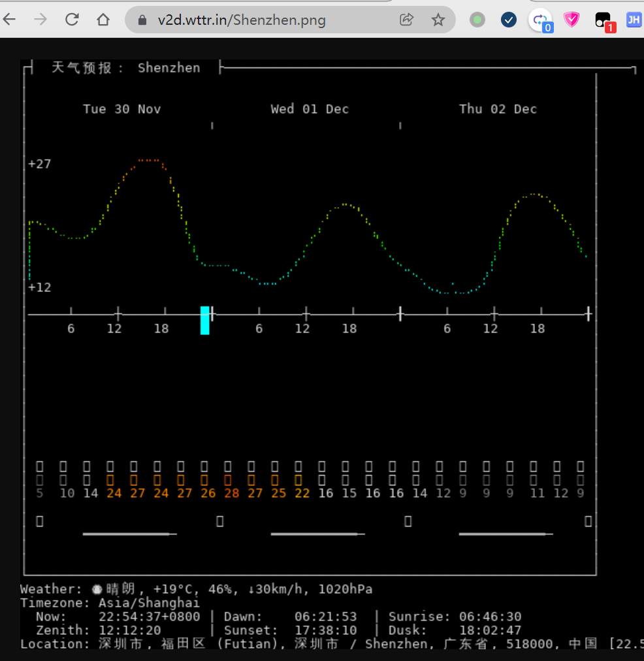
Task: Open the browser home page
Action: point(103,20)
